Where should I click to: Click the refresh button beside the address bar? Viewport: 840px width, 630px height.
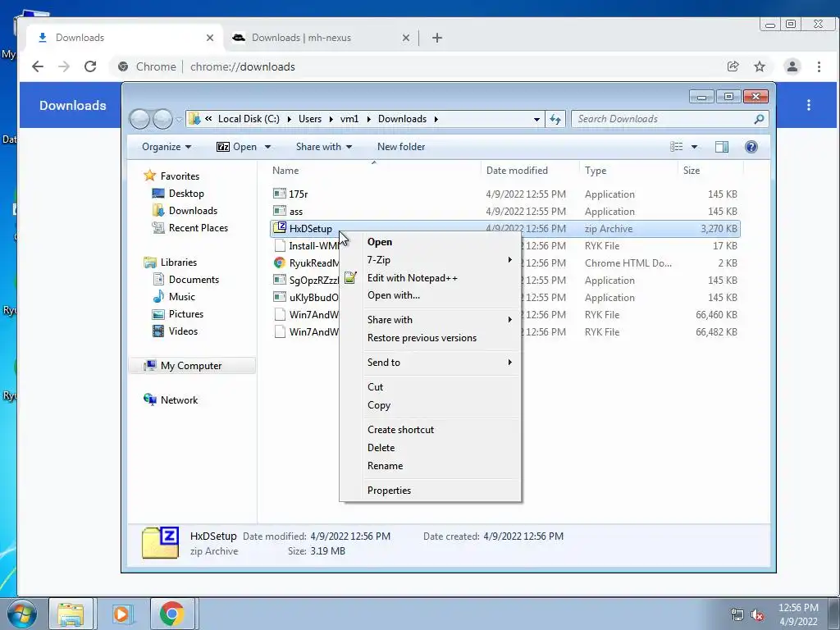coord(555,119)
